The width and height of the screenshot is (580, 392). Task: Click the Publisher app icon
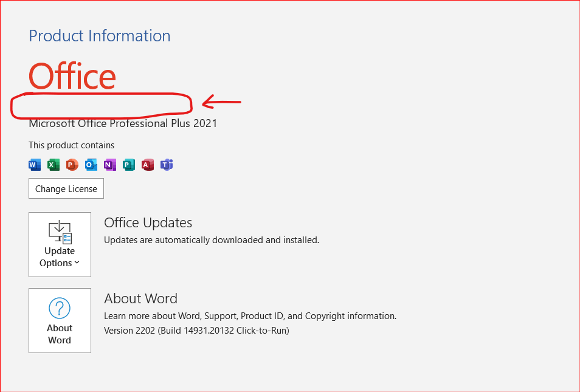coord(129,165)
